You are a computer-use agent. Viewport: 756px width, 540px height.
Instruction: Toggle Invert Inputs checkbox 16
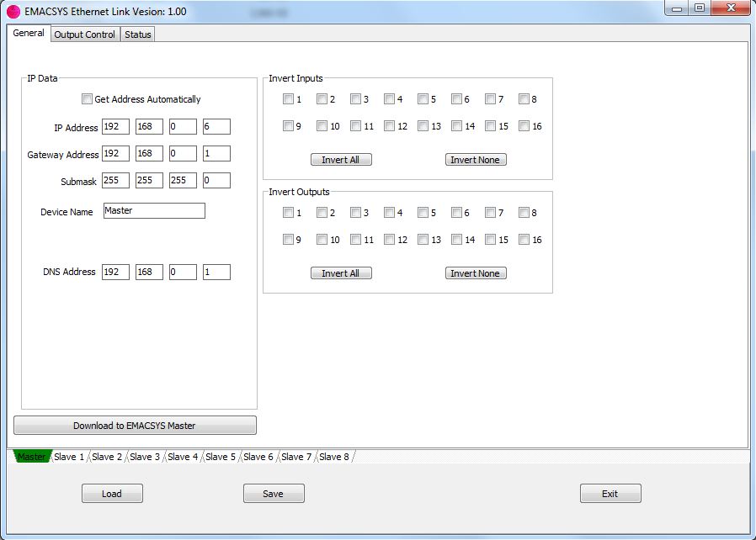(524, 126)
